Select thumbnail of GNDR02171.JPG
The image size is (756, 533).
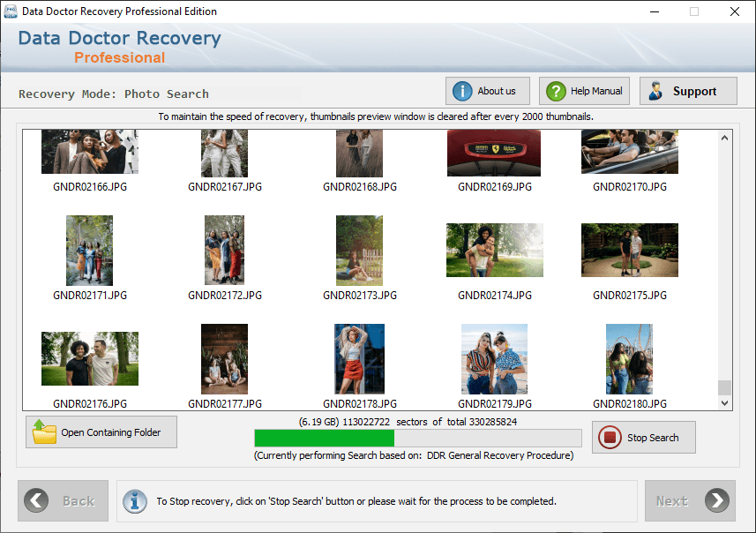(90, 251)
